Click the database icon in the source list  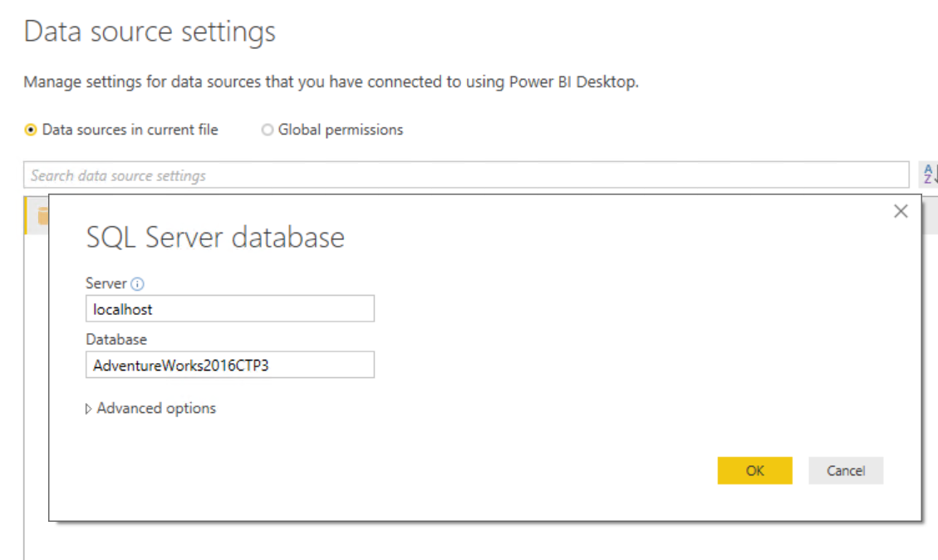pyautogui.click(x=42, y=216)
